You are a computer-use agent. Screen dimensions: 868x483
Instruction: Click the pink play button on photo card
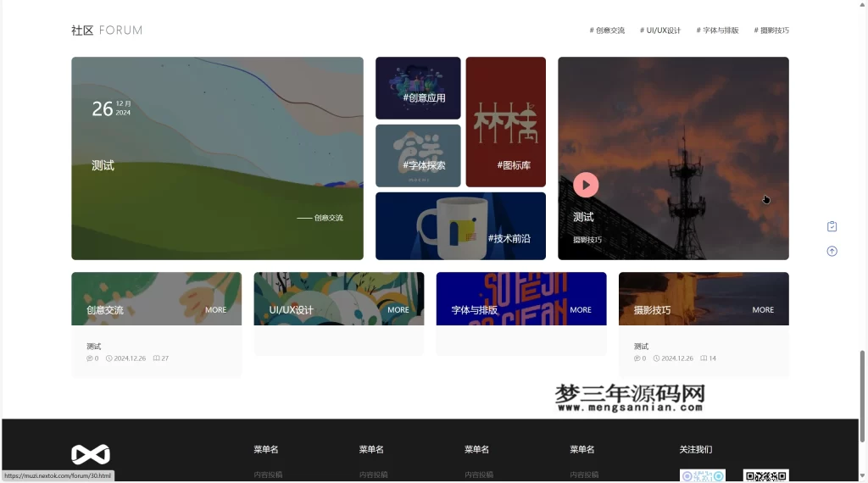586,185
